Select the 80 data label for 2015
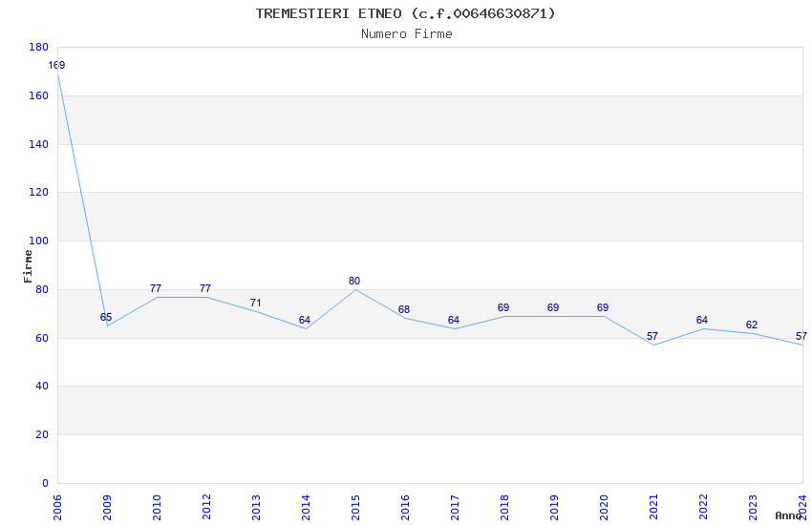Image resolution: width=812 pixels, height=525 pixels. click(354, 281)
